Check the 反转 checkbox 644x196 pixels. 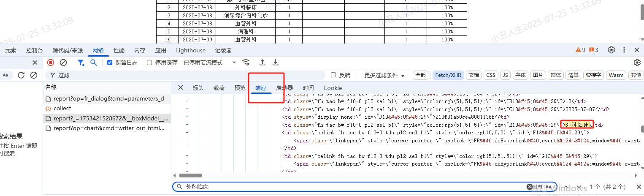(x=333, y=75)
